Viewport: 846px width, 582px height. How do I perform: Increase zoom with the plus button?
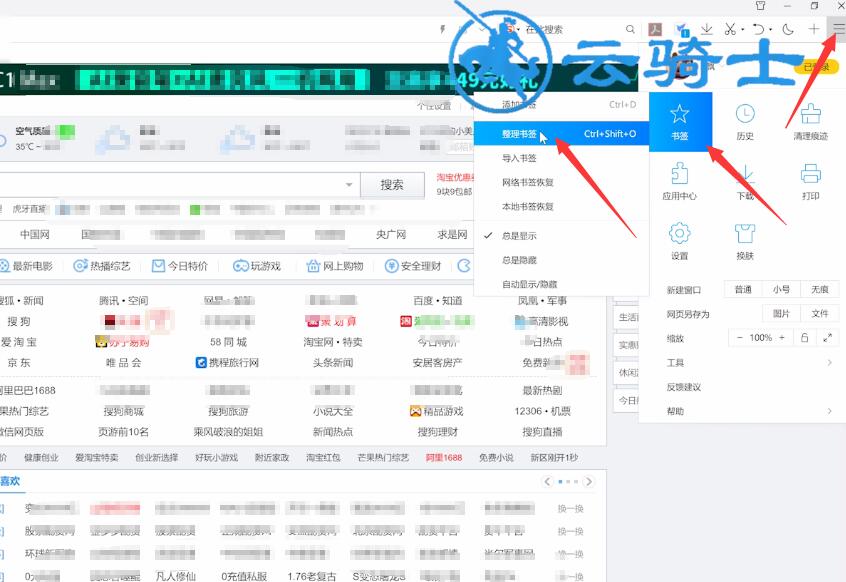pos(782,338)
